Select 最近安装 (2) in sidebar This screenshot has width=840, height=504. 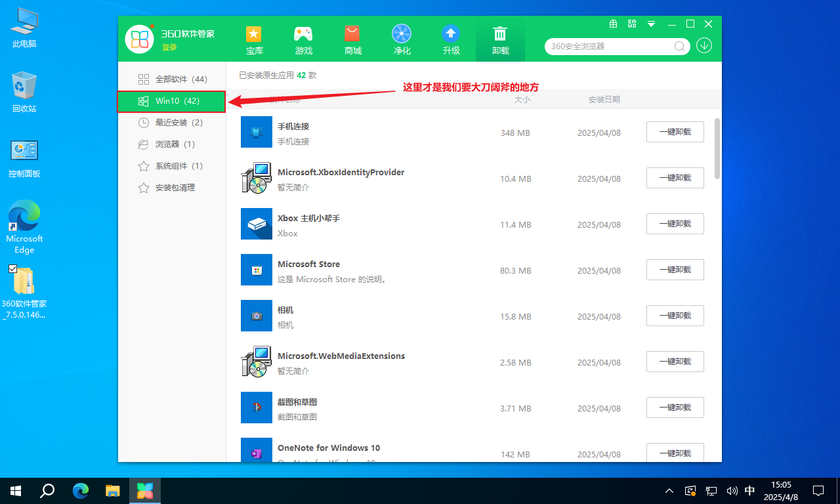tap(172, 123)
